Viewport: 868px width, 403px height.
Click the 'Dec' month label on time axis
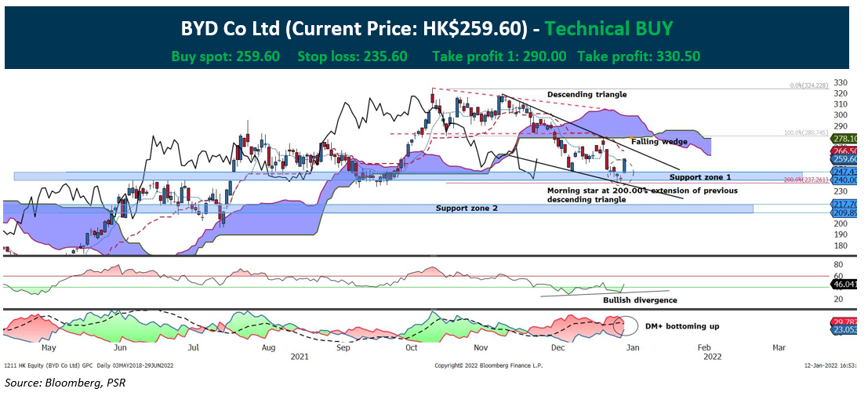pyautogui.click(x=558, y=348)
